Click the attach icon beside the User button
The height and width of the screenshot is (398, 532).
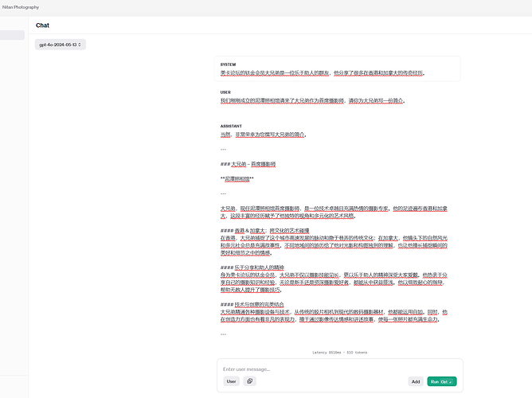pyautogui.click(x=250, y=381)
